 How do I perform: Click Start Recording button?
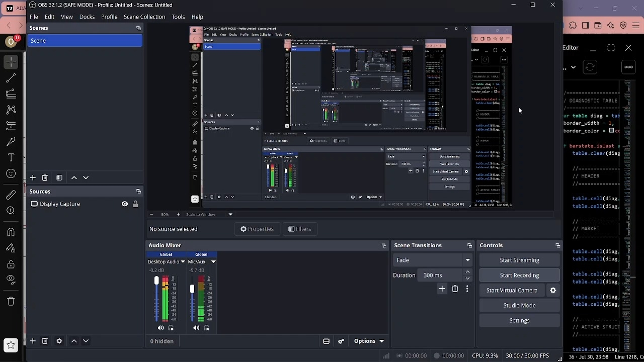point(520,275)
